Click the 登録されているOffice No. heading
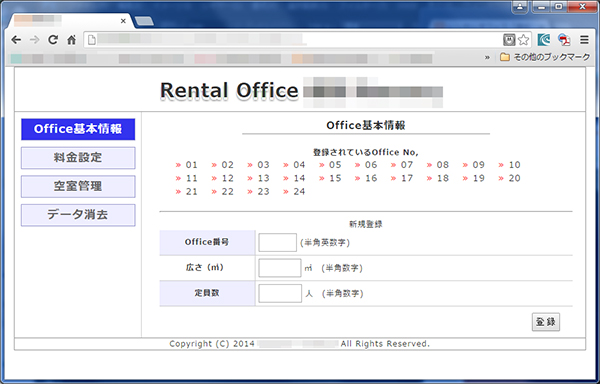 pos(365,152)
